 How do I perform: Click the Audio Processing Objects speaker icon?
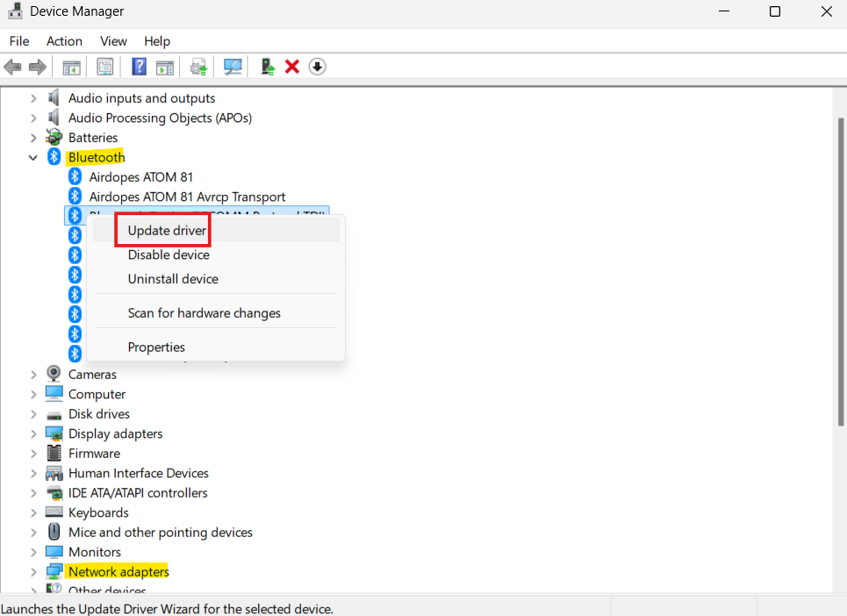[x=54, y=118]
